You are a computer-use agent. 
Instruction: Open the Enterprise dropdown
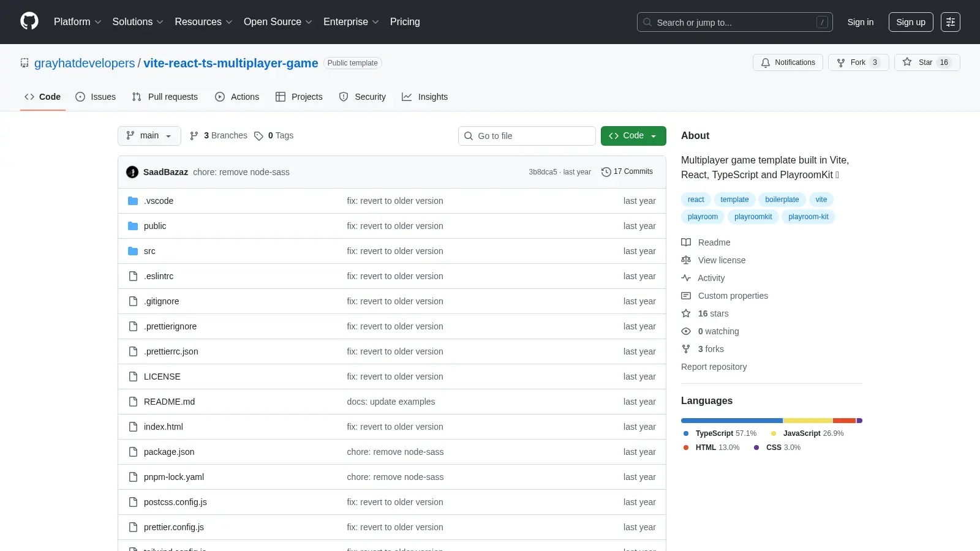click(351, 22)
